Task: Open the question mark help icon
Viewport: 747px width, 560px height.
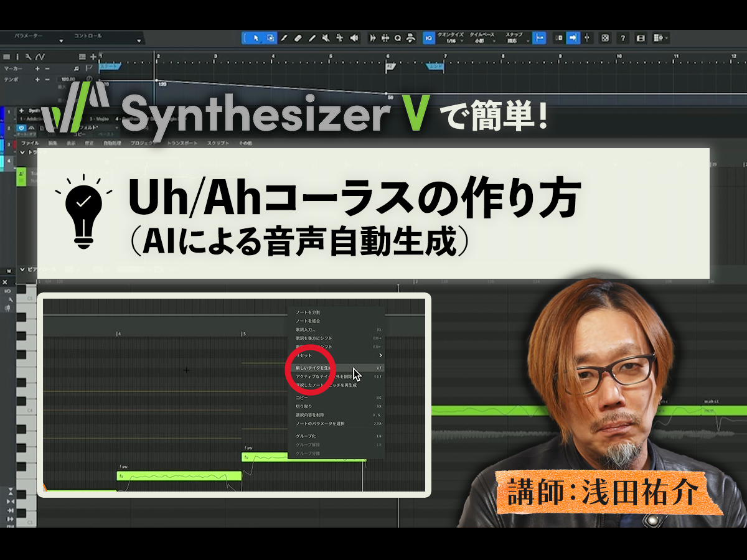Action: (623, 38)
